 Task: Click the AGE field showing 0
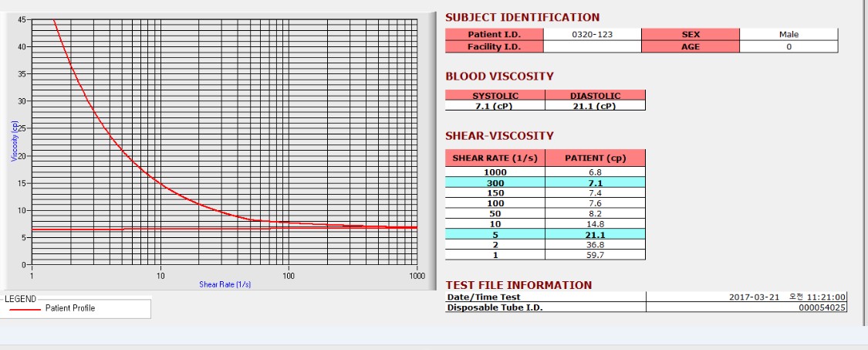[789, 46]
